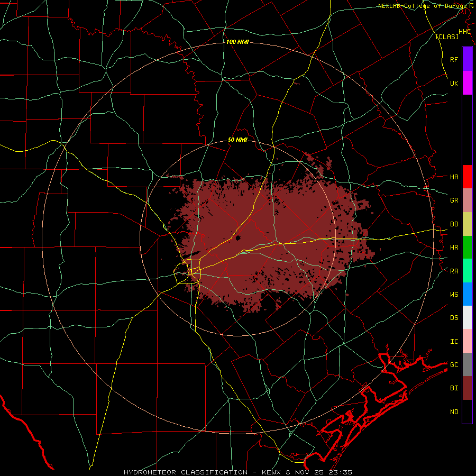Click the WS blue color swatch

point(467,294)
